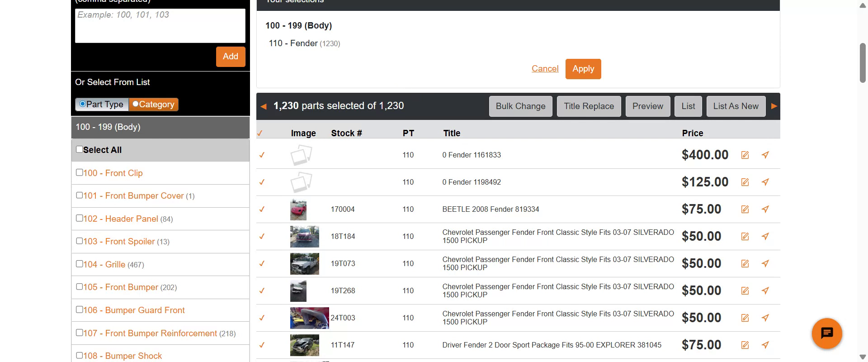Edit listing for stock 18T184
This screenshot has height=362, width=868.
click(x=745, y=237)
